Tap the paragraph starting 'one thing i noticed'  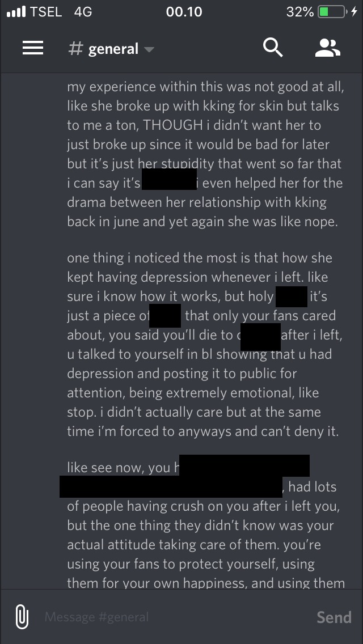point(205,344)
